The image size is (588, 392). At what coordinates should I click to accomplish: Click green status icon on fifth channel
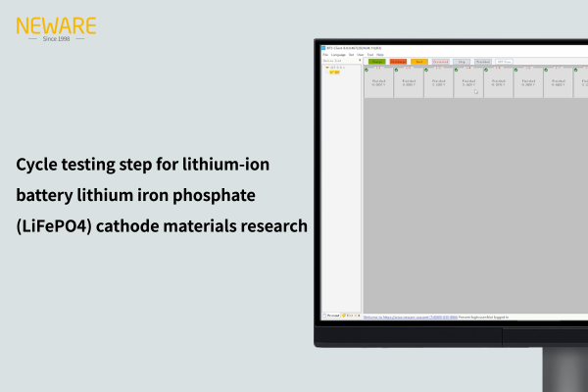(486, 70)
